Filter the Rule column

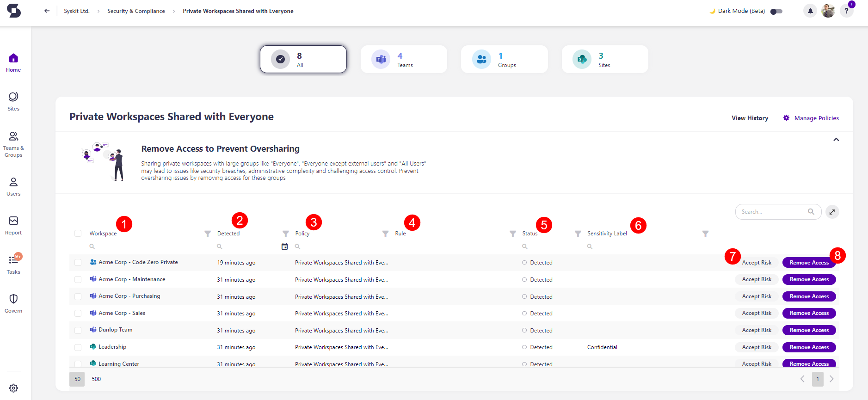point(513,234)
